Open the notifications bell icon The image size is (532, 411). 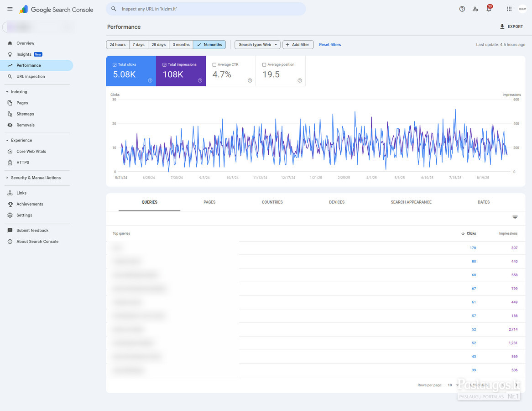(x=489, y=9)
